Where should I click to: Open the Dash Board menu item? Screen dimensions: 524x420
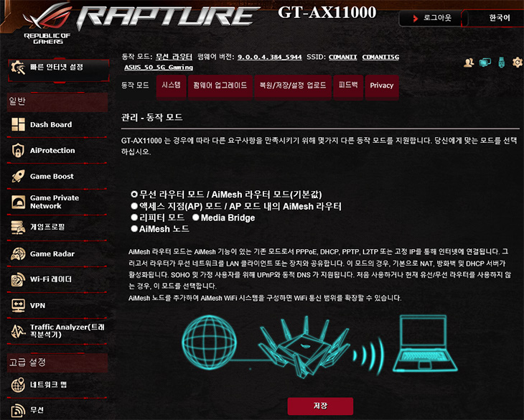click(x=57, y=125)
